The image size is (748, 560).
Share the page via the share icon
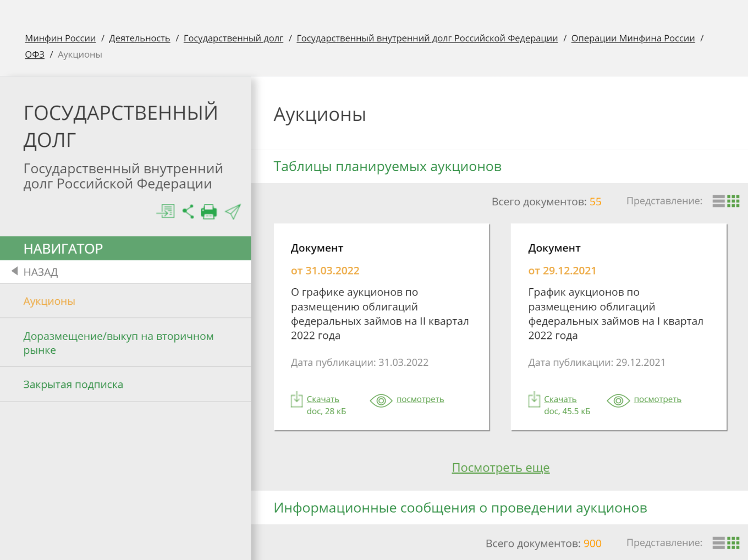pyautogui.click(x=188, y=211)
